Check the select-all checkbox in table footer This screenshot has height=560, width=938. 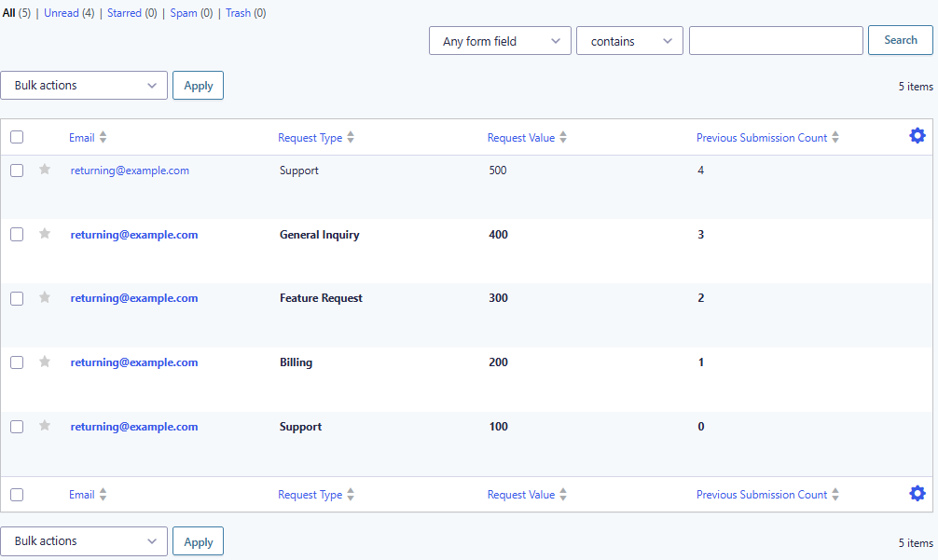(x=17, y=495)
